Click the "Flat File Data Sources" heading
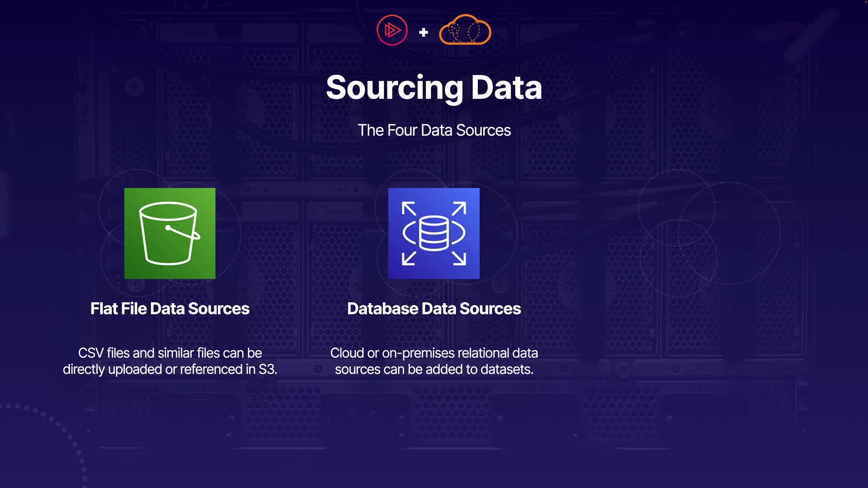This screenshot has height=488, width=868. [x=170, y=309]
